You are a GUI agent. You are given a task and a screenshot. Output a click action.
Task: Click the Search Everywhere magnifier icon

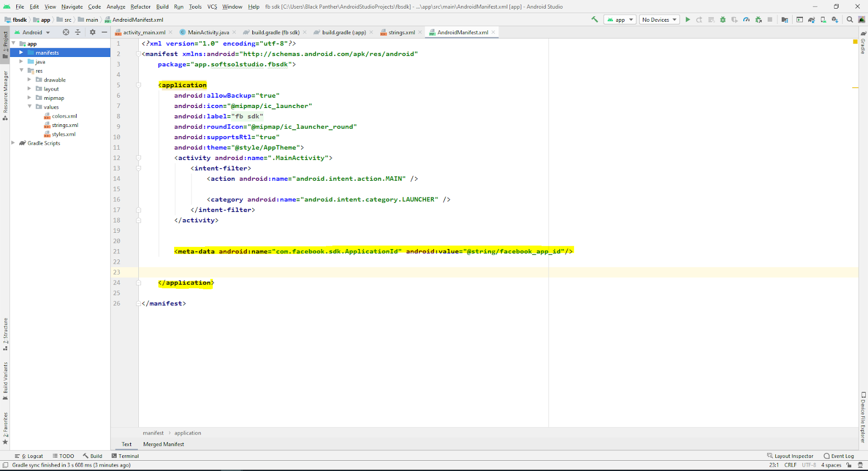coord(850,20)
